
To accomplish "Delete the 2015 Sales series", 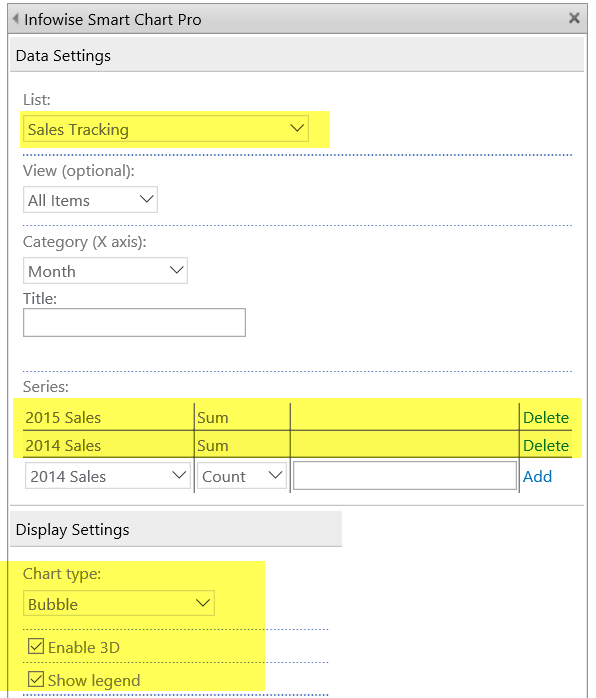I will tap(546, 418).
